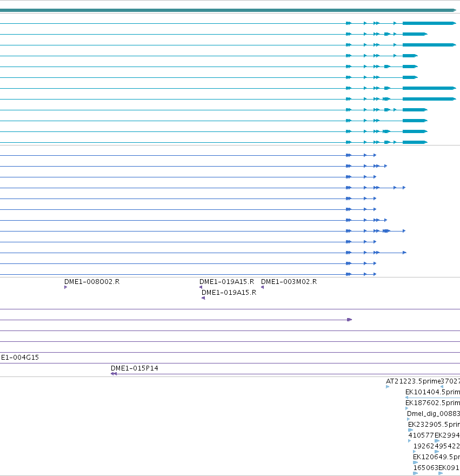Screen dimensions: 460x476
Task: Select purple arrowhead ending the short purple line
Action: (350, 320)
